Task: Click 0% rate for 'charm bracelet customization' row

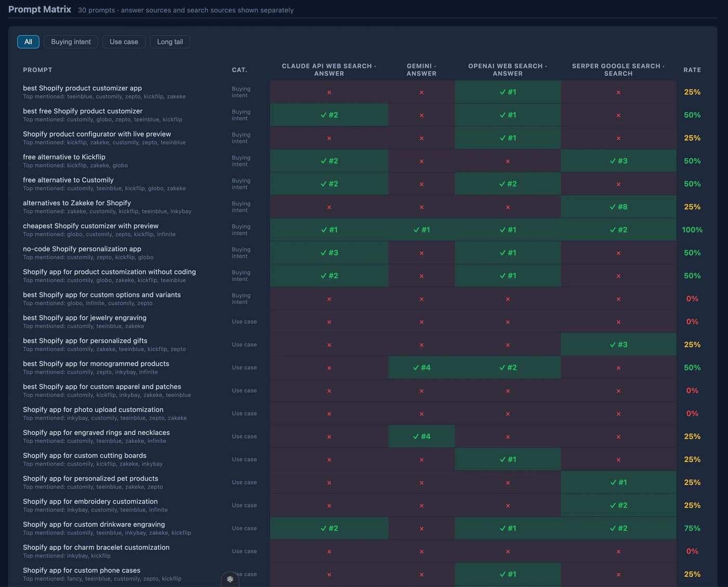Action: [x=692, y=551]
